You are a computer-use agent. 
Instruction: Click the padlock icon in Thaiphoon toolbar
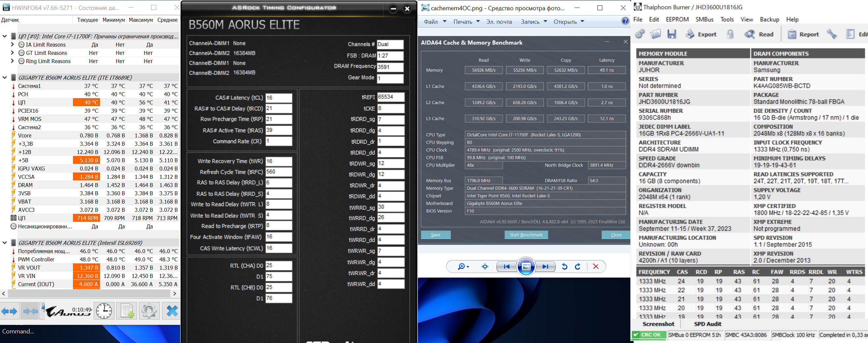pos(730,34)
